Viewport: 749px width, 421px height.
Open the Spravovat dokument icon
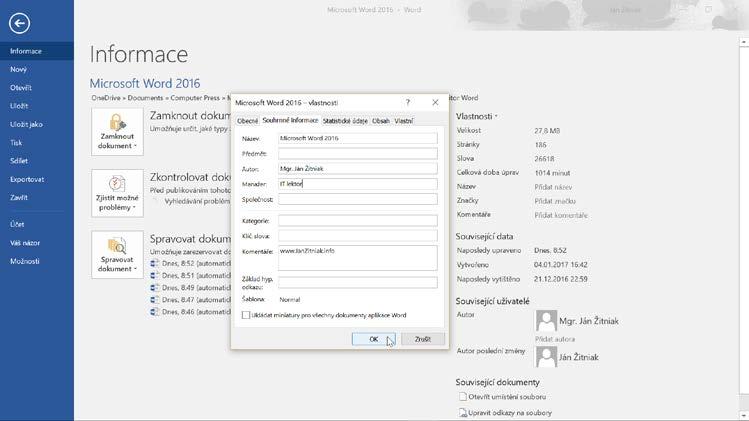click(x=117, y=245)
